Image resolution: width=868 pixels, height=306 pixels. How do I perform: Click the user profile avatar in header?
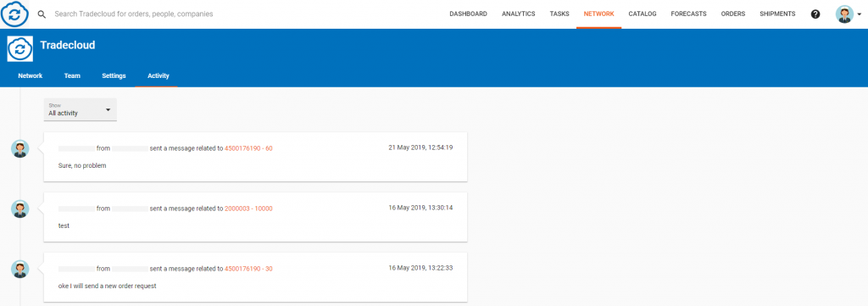[844, 14]
